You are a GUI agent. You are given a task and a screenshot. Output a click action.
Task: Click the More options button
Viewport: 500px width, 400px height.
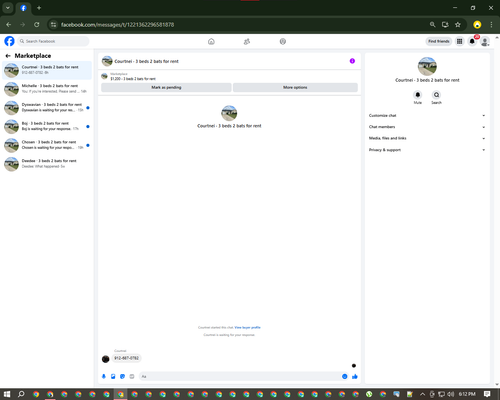(295, 87)
